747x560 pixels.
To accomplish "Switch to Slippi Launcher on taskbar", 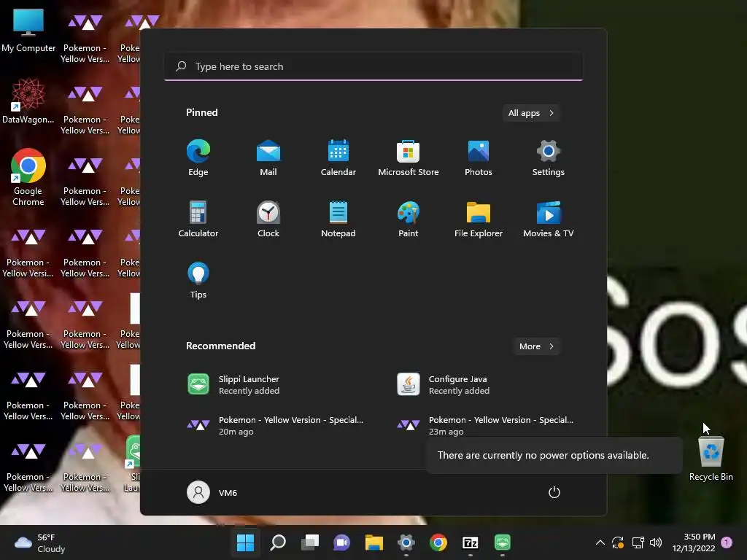I will click(x=503, y=542).
